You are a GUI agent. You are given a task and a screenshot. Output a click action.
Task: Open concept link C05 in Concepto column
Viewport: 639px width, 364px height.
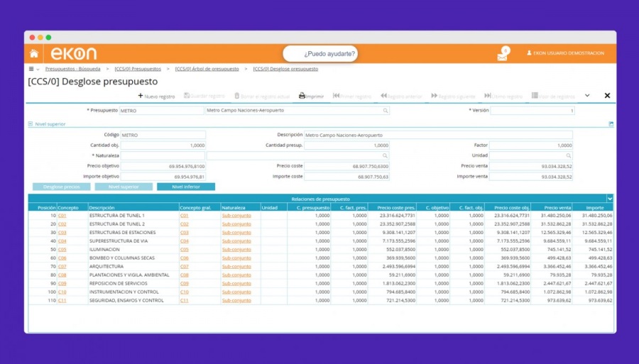coord(62,250)
